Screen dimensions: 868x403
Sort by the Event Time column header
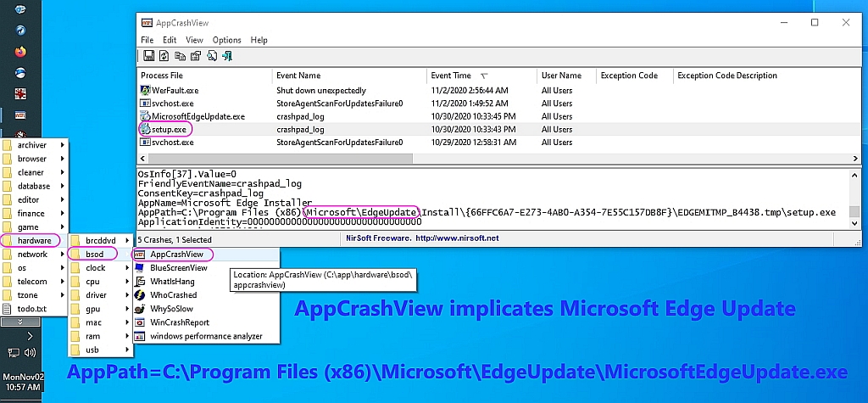coord(481,76)
